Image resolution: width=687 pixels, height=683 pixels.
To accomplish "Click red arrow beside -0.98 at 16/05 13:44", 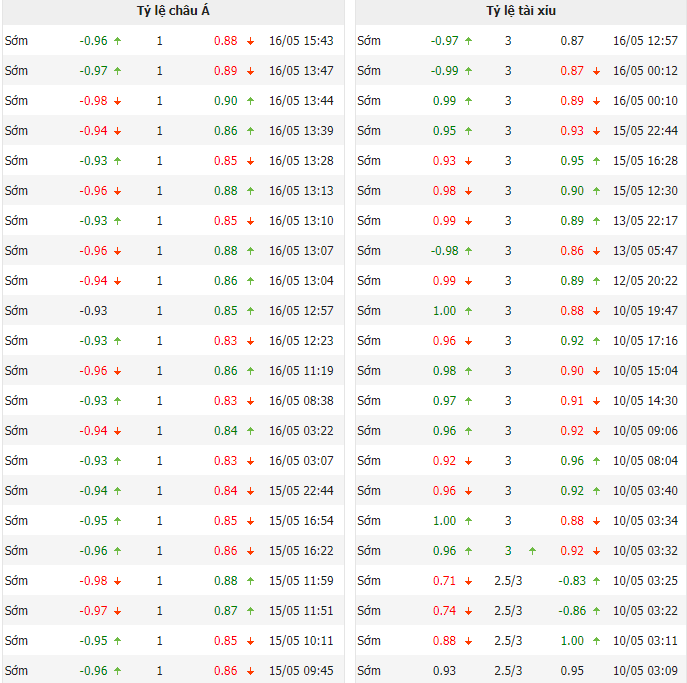I will click(x=118, y=101).
